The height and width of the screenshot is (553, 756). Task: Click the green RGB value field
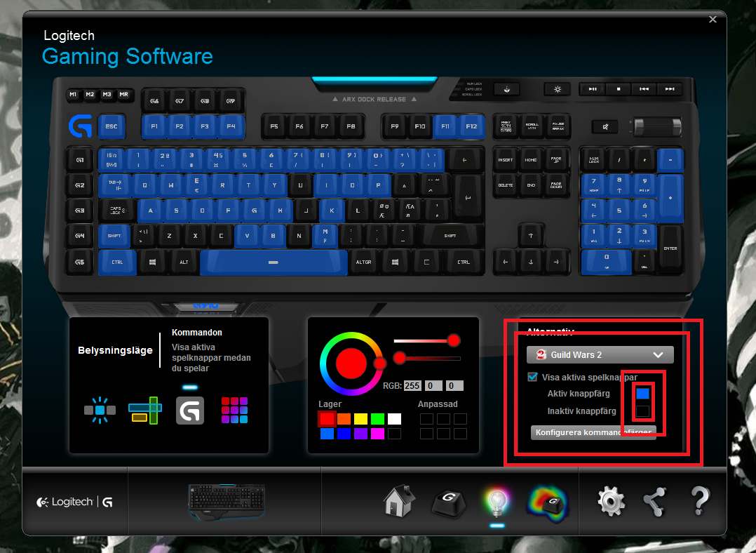point(433,385)
